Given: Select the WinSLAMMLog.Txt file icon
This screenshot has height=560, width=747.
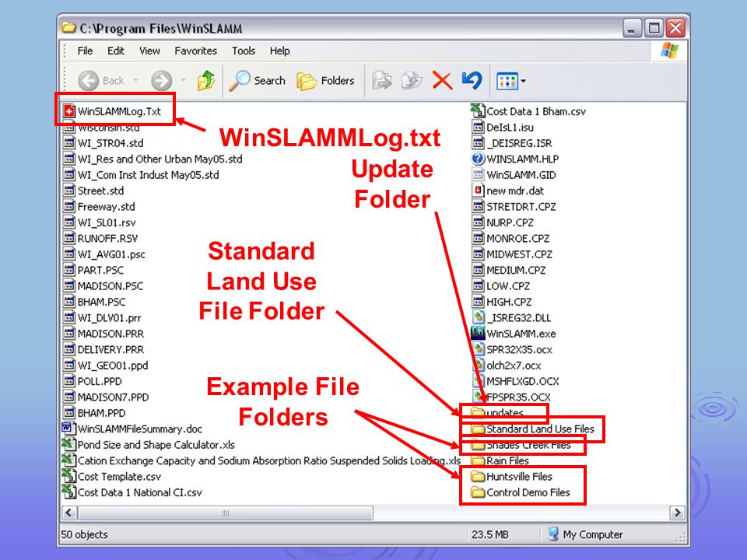Looking at the screenshot, I should pos(69,111).
